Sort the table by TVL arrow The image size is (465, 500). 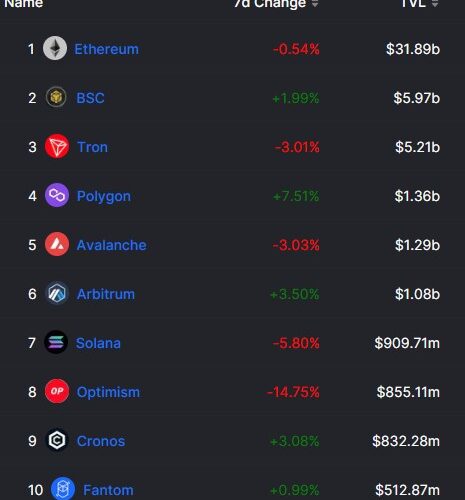click(435, 3)
